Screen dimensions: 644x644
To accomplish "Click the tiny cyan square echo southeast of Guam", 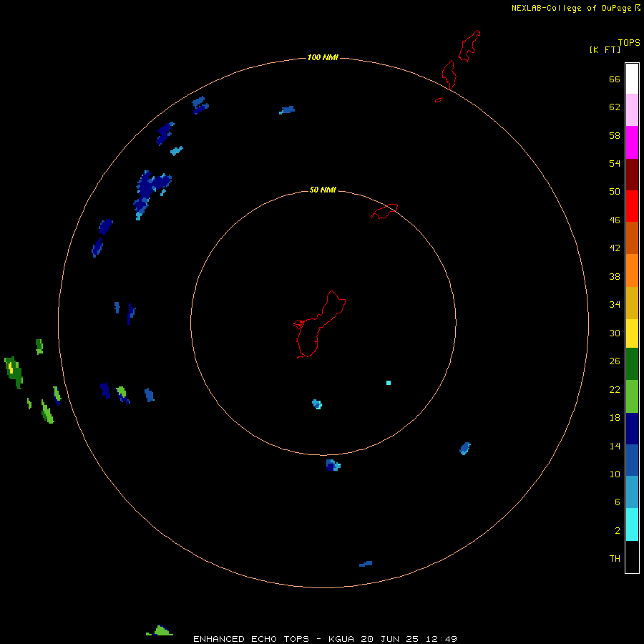I will click(389, 383).
